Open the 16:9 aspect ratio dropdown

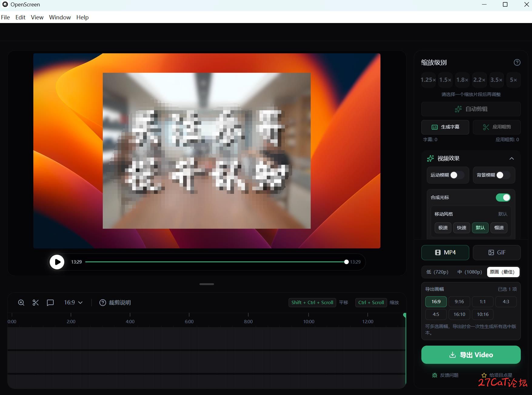[x=73, y=303]
